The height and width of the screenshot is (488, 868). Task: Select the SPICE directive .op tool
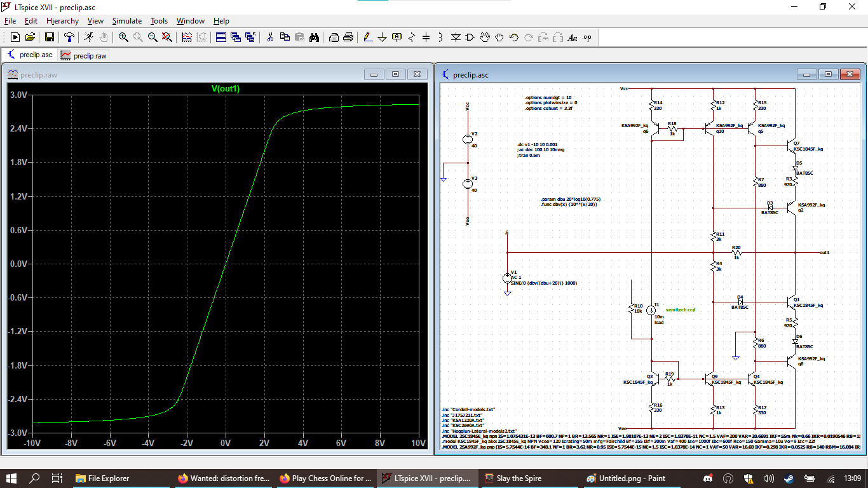click(x=587, y=37)
